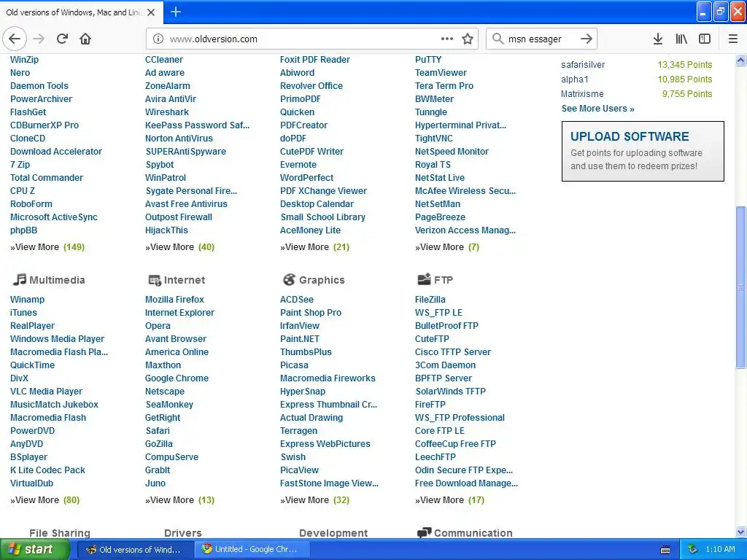Open the HijackThis link
747x560 pixels.
(x=166, y=230)
